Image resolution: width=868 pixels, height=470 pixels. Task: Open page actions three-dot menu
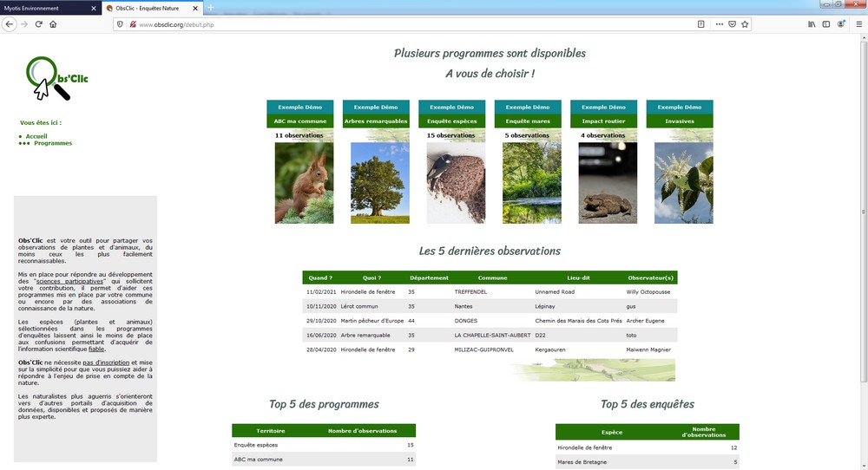pyautogui.click(x=719, y=24)
